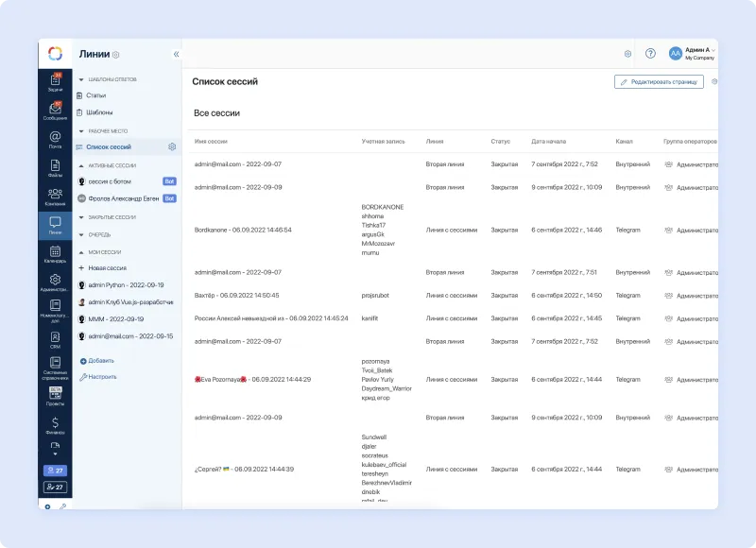Select Шаблоны in the side menu
This screenshot has width=756, height=548.
click(x=99, y=112)
